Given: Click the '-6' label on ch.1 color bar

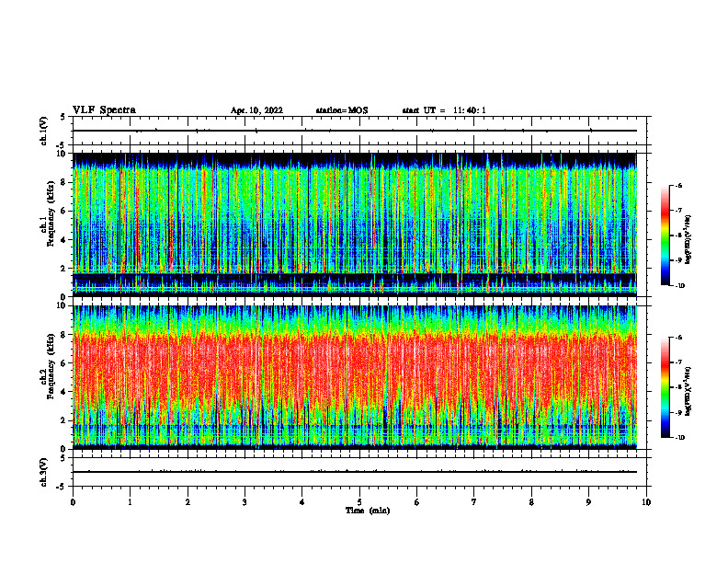Looking at the screenshot, I should click(x=678, y=185).
